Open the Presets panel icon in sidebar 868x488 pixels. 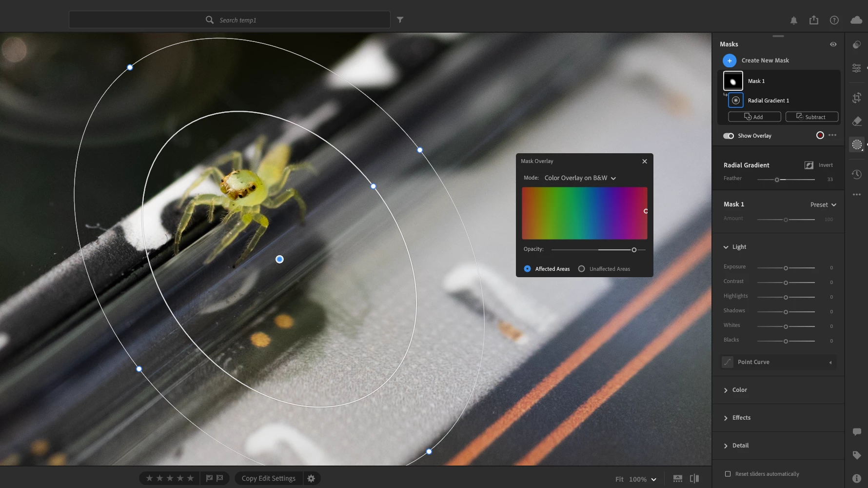pyautogui.click(x=857, y=44)
